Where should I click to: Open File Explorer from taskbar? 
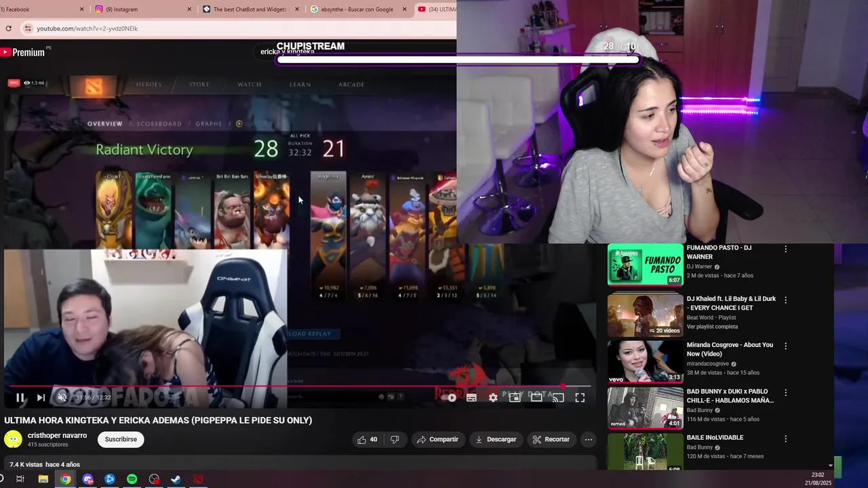click(x=43, y=479)
